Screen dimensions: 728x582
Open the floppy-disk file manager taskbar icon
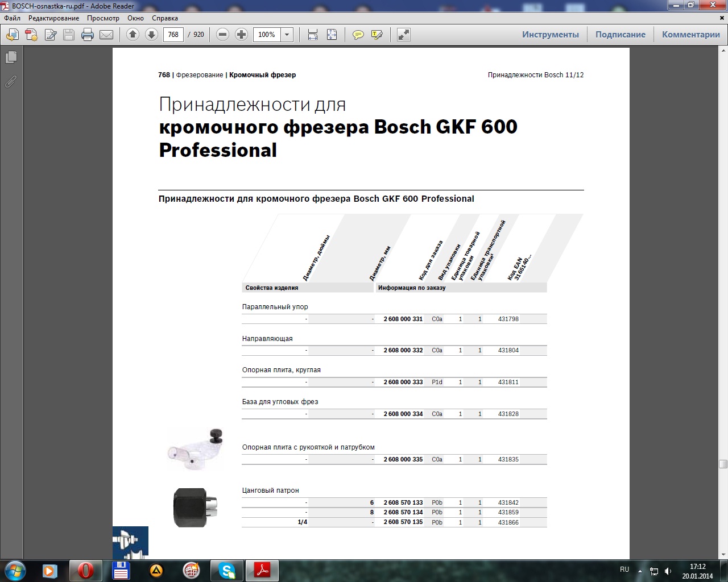121,570
